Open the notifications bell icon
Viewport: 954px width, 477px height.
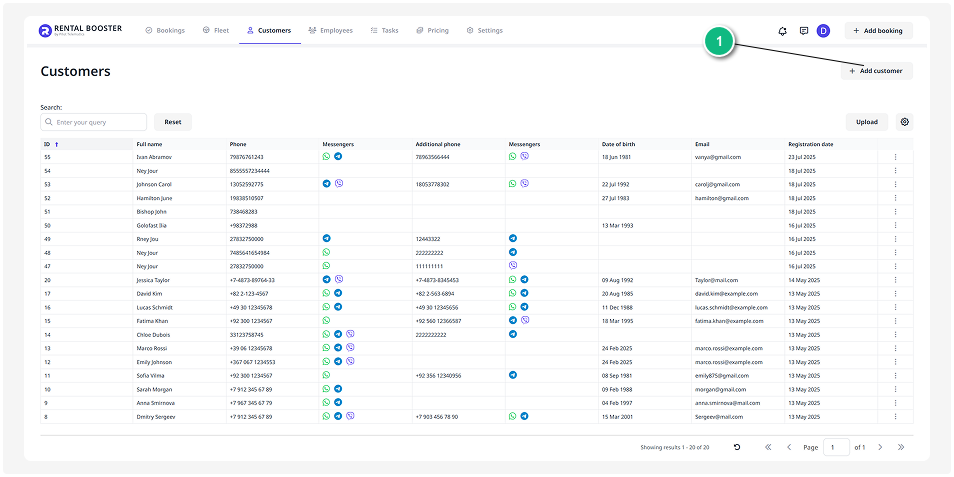pos(782,31)
